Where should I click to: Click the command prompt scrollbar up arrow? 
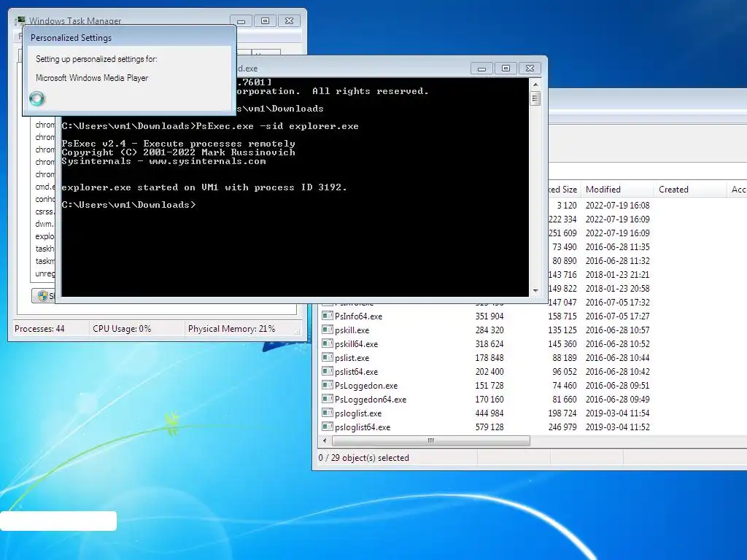(x=535, y=85)
